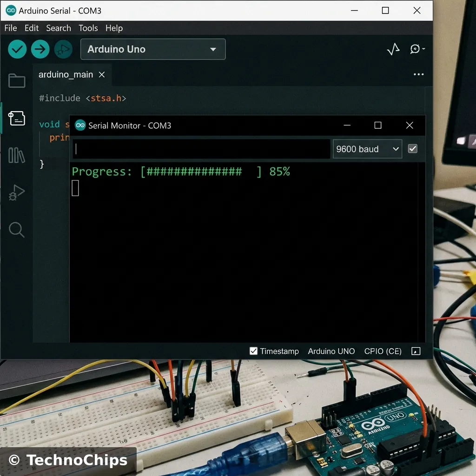Viewport: 476px width, 476px height.
Task: Open the Search panel magnifier icon
Action: (x=17, y=230)
